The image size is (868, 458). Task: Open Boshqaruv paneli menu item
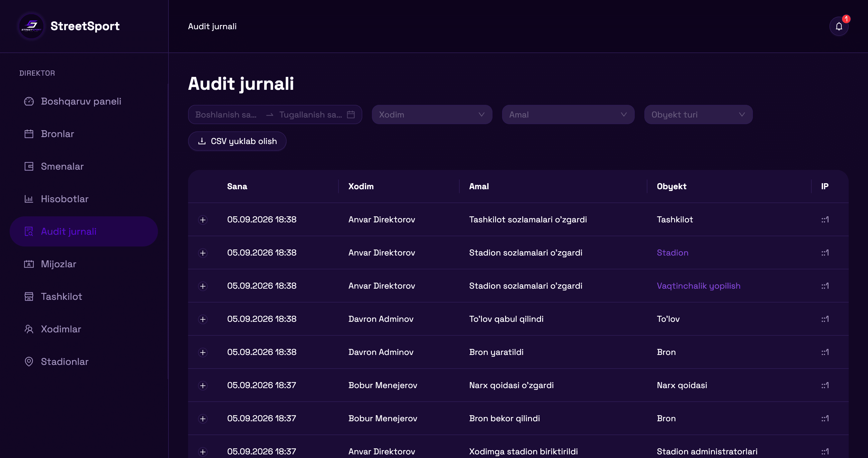click(84, 101)
